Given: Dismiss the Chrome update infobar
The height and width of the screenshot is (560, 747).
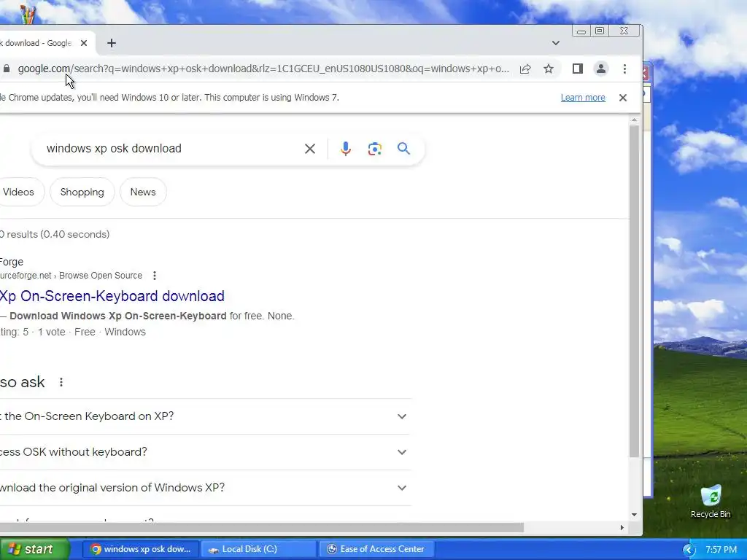Looking at the screenshot, I should tap(623, 98).
